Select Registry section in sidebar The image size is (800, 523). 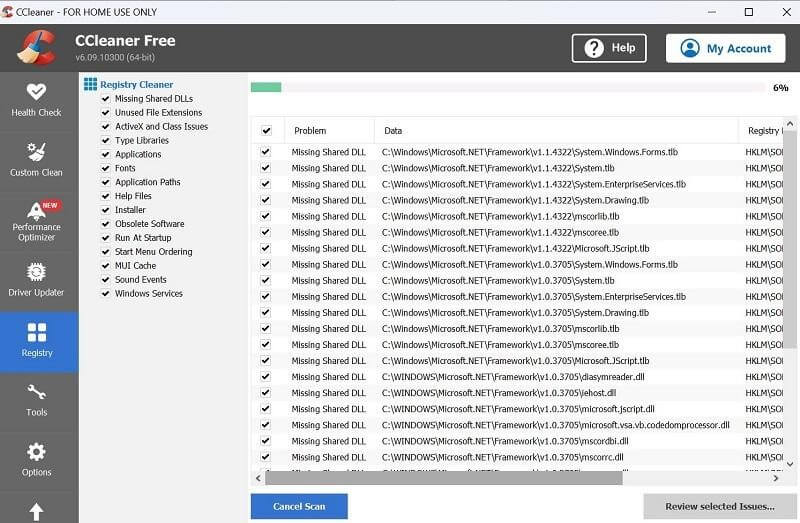pos(37,342)
